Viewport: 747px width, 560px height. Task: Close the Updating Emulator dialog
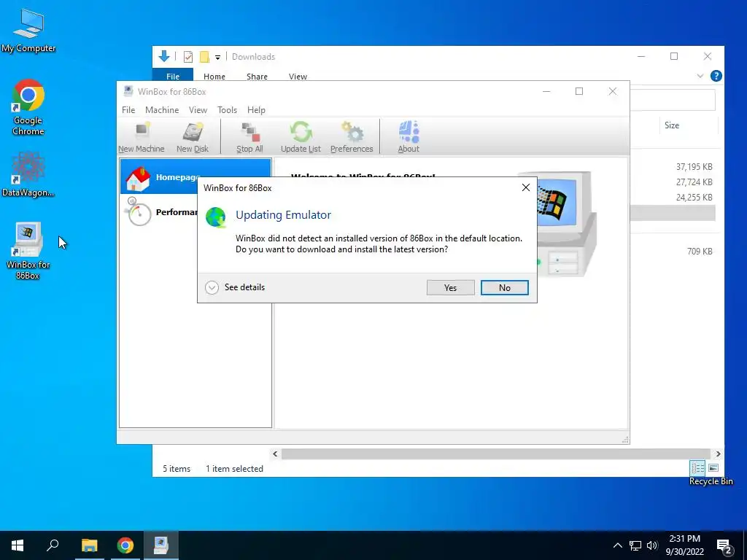(x=525, y=187)
